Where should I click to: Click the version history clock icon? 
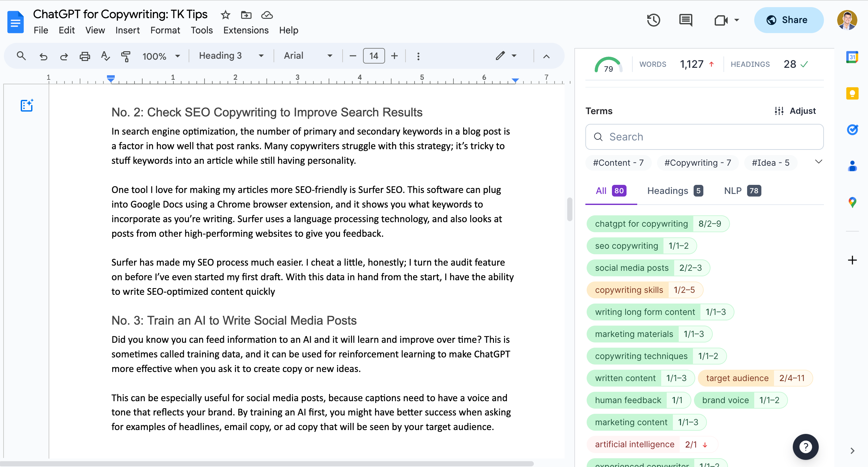(653, 20)
